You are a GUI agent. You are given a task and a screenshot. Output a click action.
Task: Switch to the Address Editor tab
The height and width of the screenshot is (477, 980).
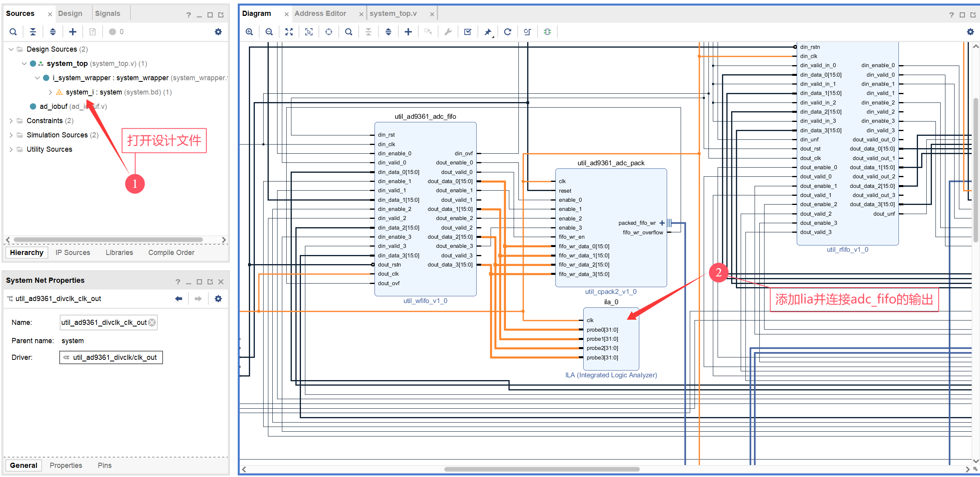coord(320,14)
